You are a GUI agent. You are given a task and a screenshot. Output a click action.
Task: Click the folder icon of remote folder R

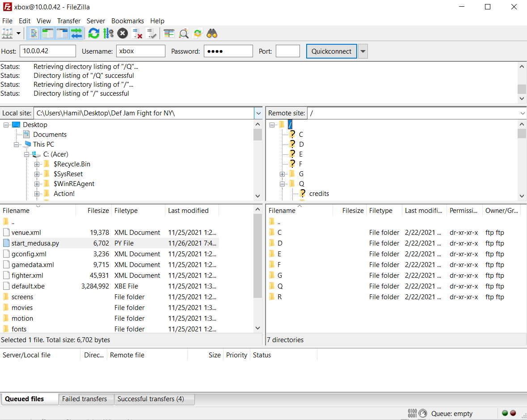tap(272, 297)
